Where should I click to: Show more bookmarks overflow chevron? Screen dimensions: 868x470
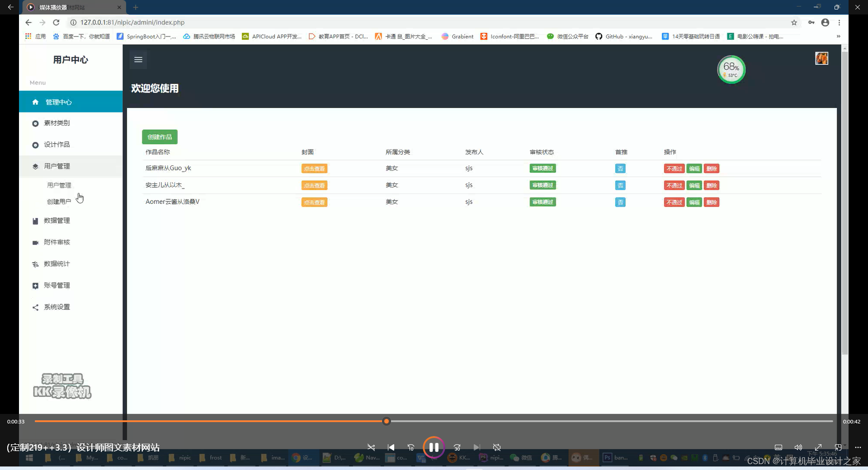tap(839, 37)
